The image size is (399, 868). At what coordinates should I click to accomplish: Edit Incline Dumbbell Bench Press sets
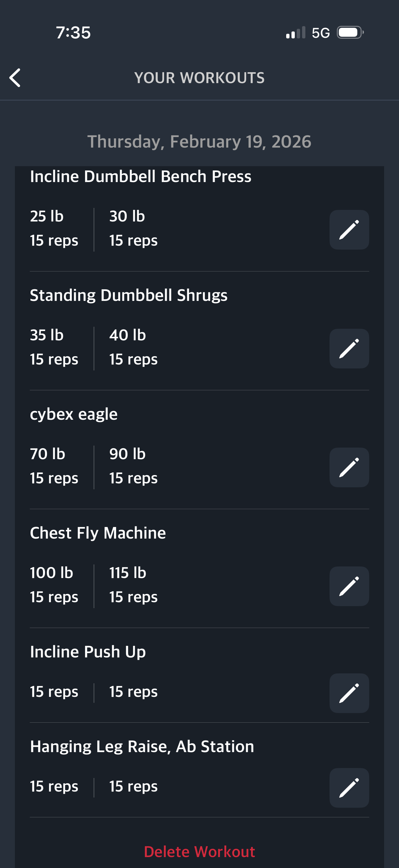[349, 230]
